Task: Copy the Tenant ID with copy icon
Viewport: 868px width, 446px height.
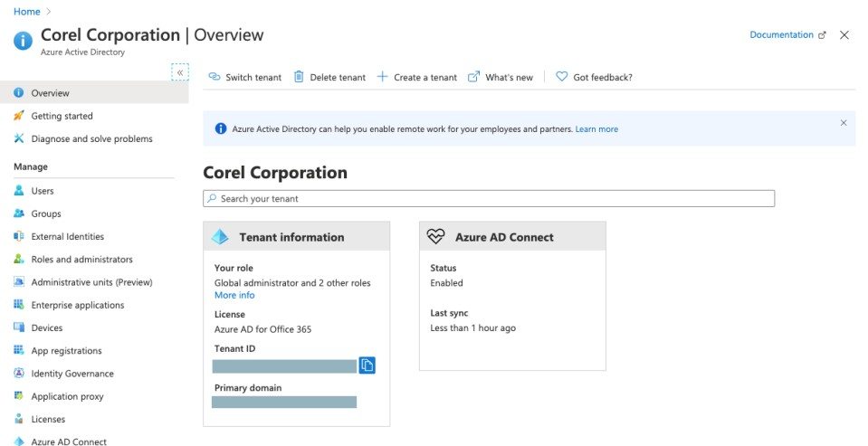Action: pyautogui.click(x=367, y=365)
